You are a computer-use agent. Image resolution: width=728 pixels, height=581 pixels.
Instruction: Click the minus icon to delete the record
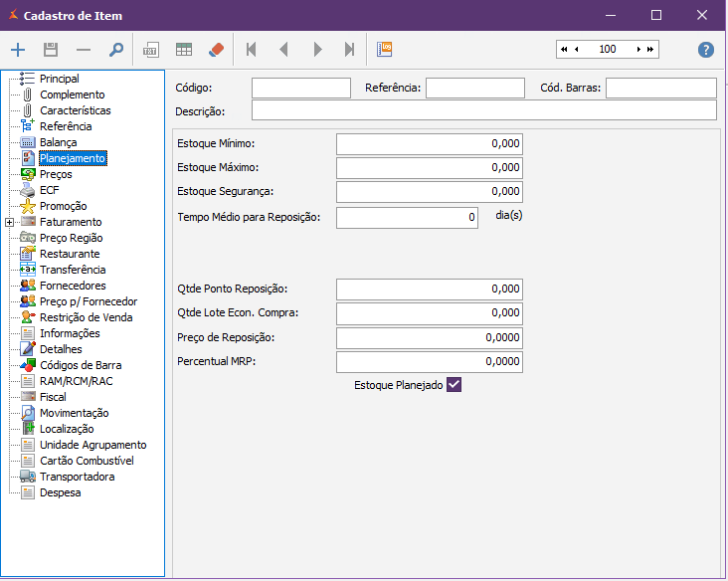(84, 49)
